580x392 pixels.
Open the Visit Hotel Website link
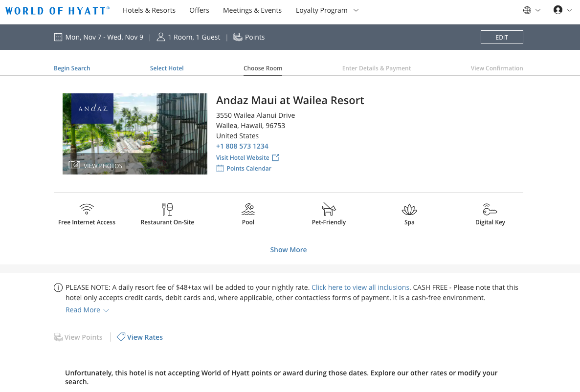[243, 157]
